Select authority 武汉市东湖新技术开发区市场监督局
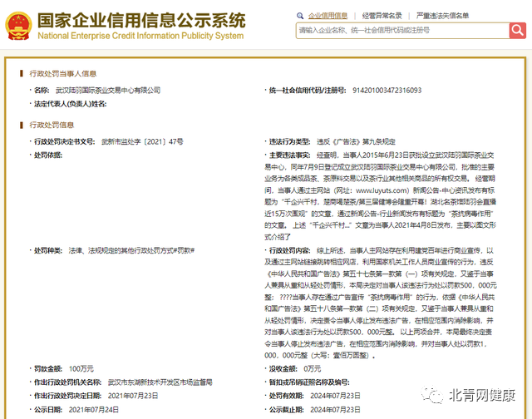 (x=160, y=382)
